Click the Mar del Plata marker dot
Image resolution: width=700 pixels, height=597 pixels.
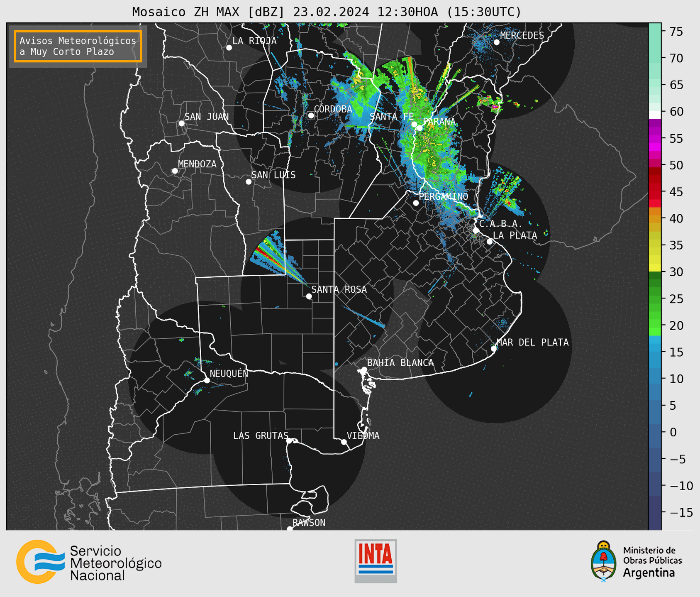(x=494, y=349)
